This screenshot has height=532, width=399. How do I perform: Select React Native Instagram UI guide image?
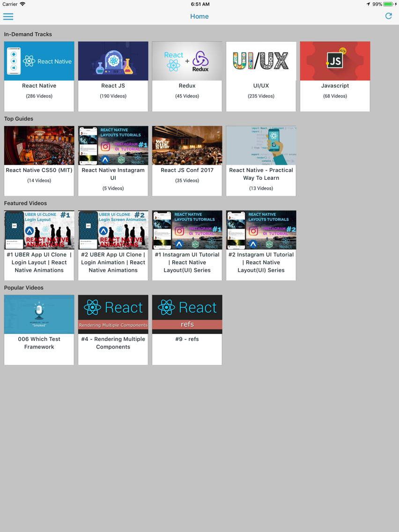(113, 146)
